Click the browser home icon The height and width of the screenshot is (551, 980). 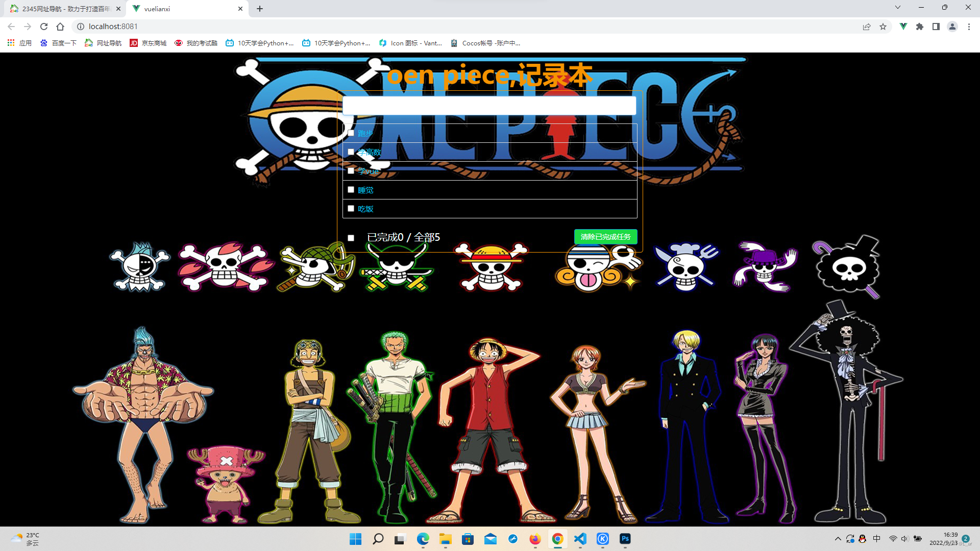60,27
